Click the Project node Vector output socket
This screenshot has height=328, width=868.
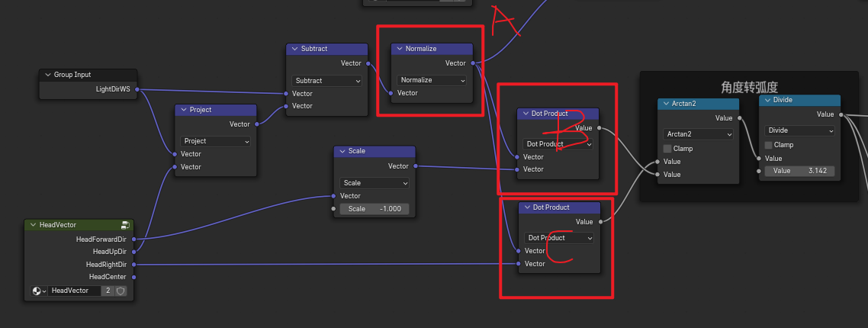256,124
